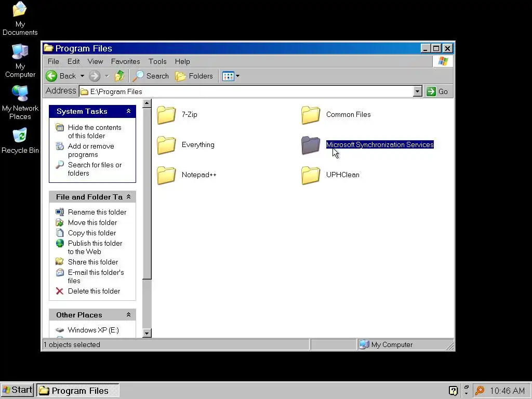
Task: Expand the Address bar dropdown
Action: coord(418,91)
